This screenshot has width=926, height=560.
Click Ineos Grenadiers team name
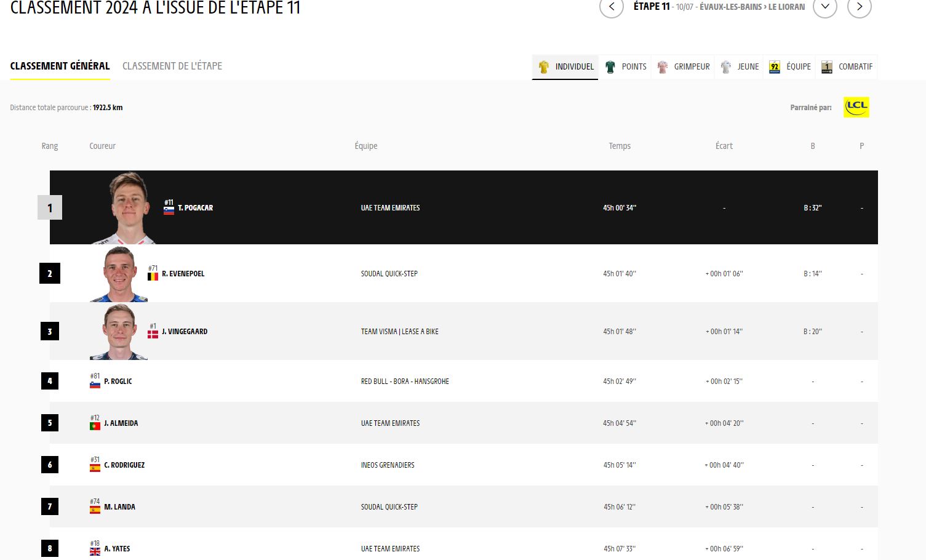[x=388, y=465]
